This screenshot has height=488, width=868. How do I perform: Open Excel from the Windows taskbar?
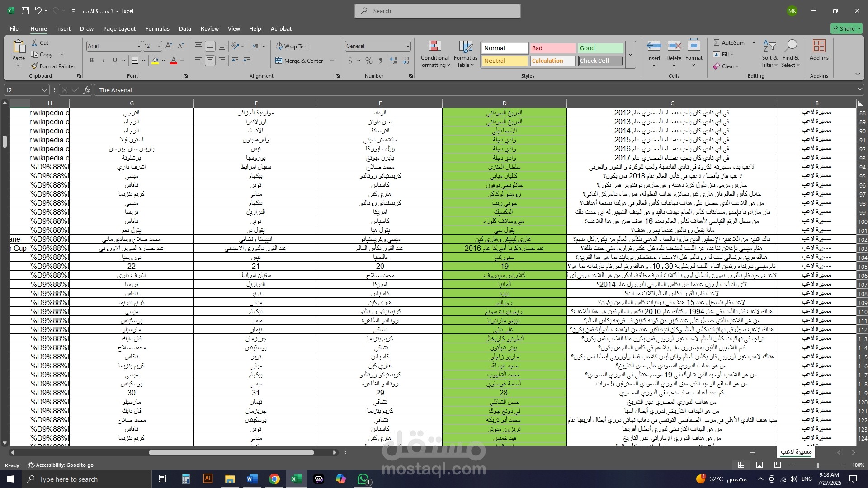pyautogui.click(x=296, y=479)
